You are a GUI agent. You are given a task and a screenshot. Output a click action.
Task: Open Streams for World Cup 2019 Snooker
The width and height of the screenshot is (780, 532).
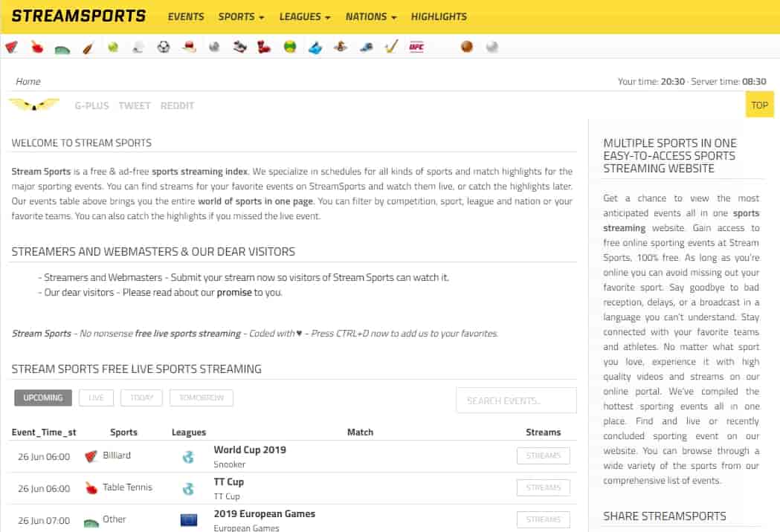coord(544,455)
